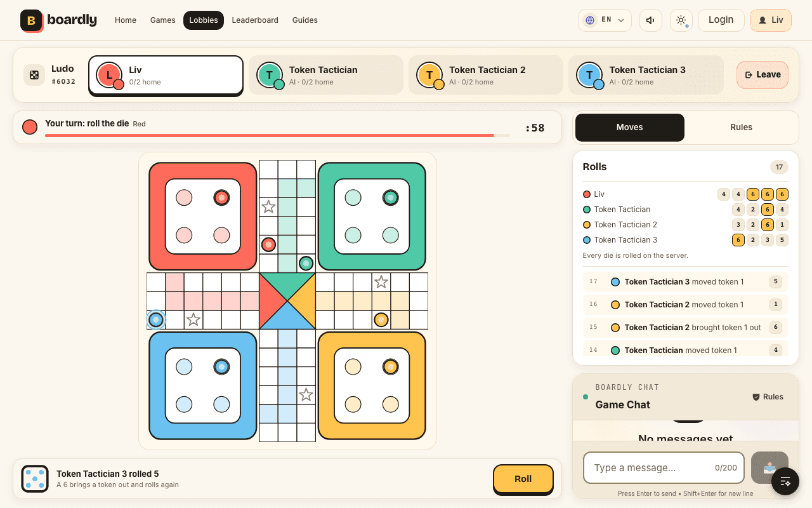
Task: Click move 17 Token Tactician 3 entry
Action: (x=686, y=281)
